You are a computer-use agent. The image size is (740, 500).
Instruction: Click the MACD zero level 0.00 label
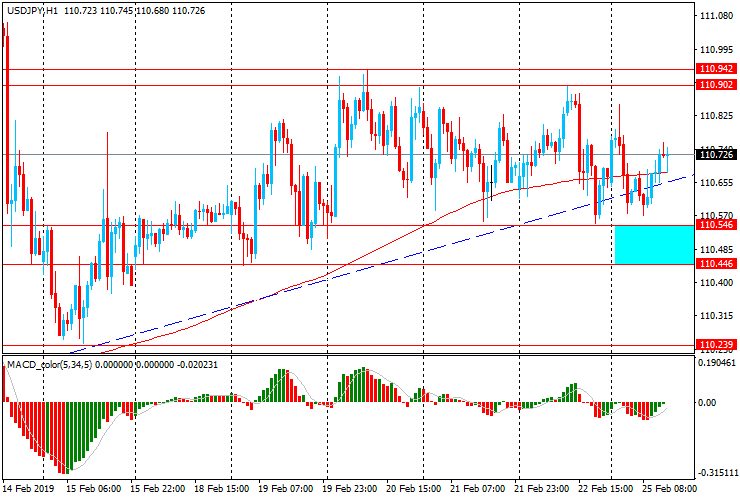point(708,402)
